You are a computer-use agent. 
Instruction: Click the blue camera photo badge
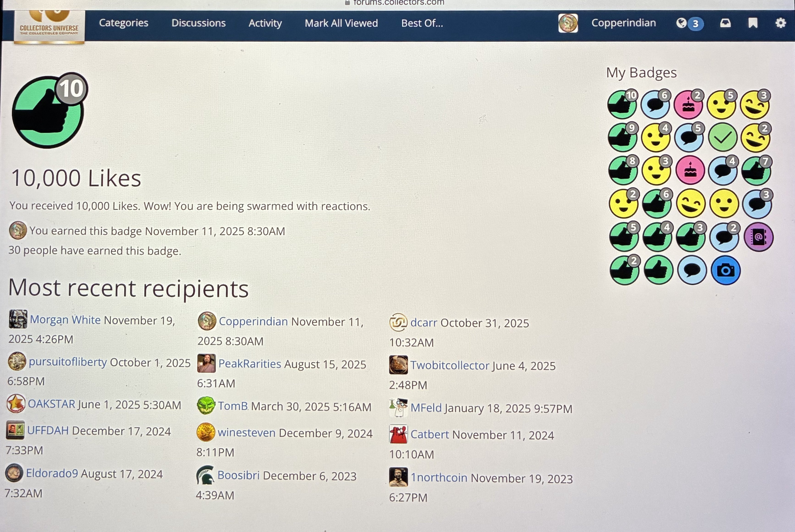pyautogui.click(x=725, y=270)
